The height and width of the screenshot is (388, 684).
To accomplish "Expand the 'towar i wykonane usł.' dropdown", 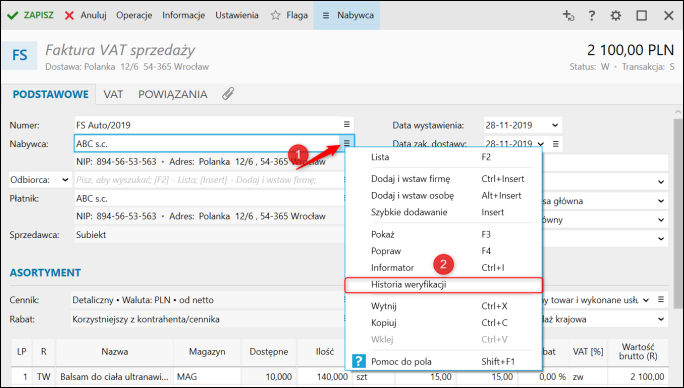I will pyautogui.click(x=646, y=300).
